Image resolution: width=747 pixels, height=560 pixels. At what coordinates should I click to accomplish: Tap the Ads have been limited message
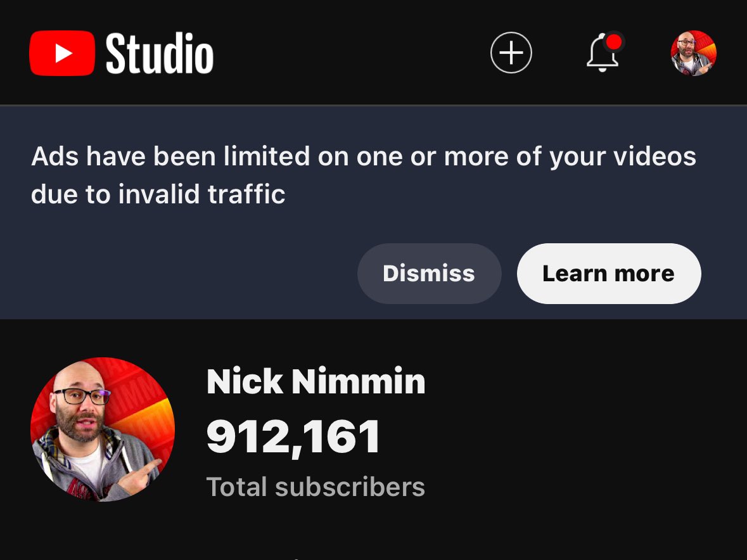364,175
